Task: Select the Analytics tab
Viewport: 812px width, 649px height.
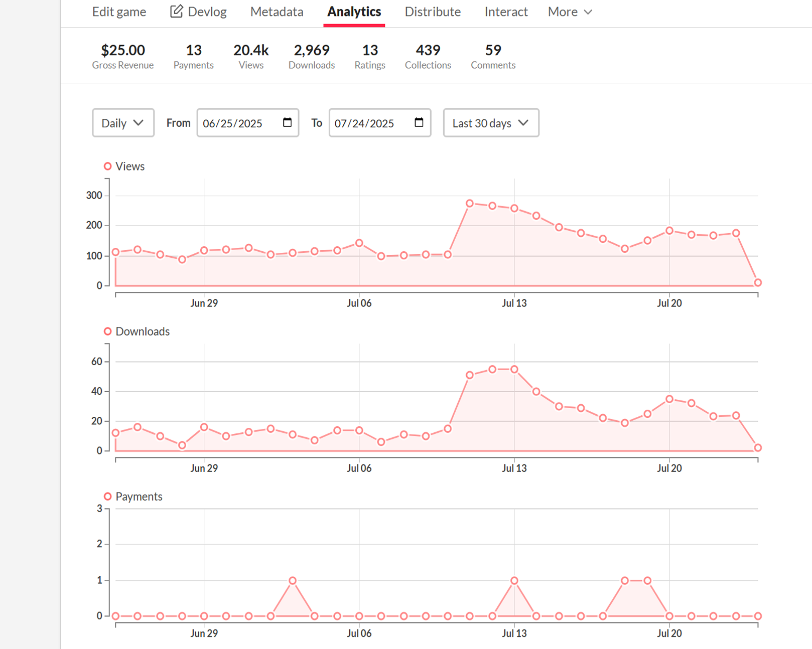Action: (354, 12)
